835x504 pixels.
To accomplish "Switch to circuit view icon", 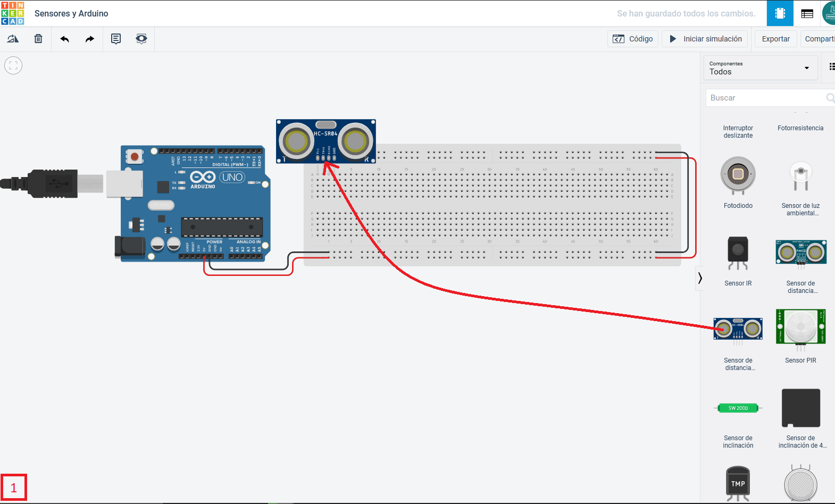I will (780, 13).
